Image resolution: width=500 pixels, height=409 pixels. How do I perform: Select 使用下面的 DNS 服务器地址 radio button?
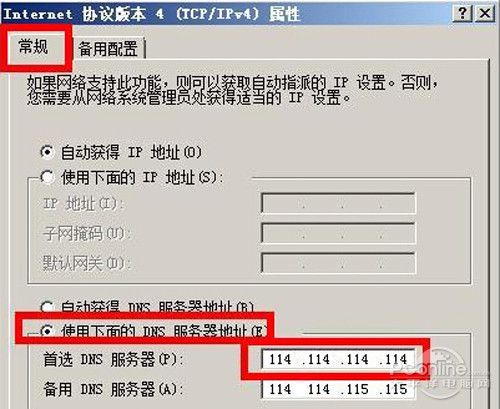point(47,331)
